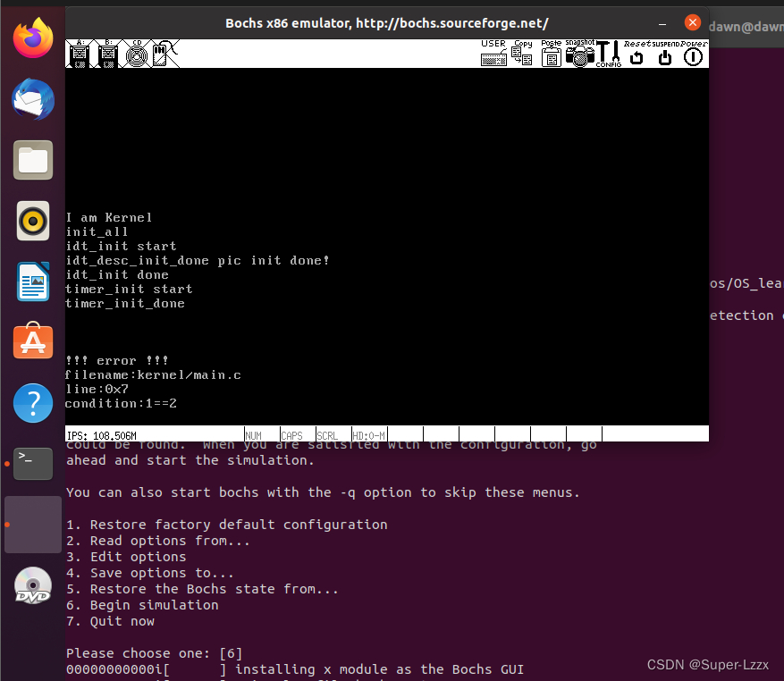This screenshot has width=784, height=681.
Task: Click the CAPS status indicator
Action: pyautogui.click(x=292, y=435)
